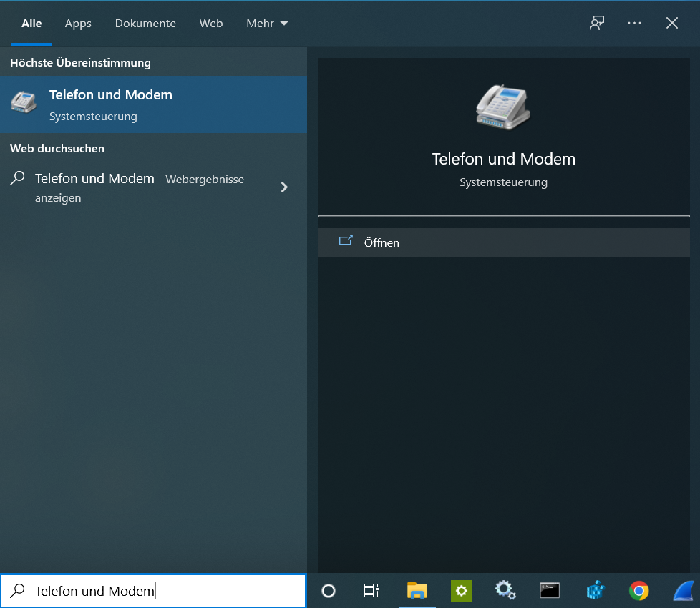Open the blue cubes app on taskbar
Screen dimensions: 700x608
[x=595, y=591]
